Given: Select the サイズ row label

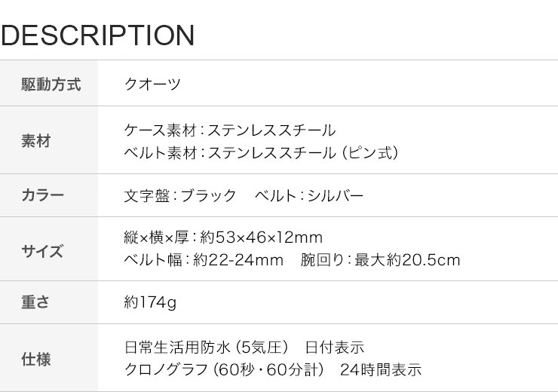Looking at the screenshot, I should click(42, 252).
